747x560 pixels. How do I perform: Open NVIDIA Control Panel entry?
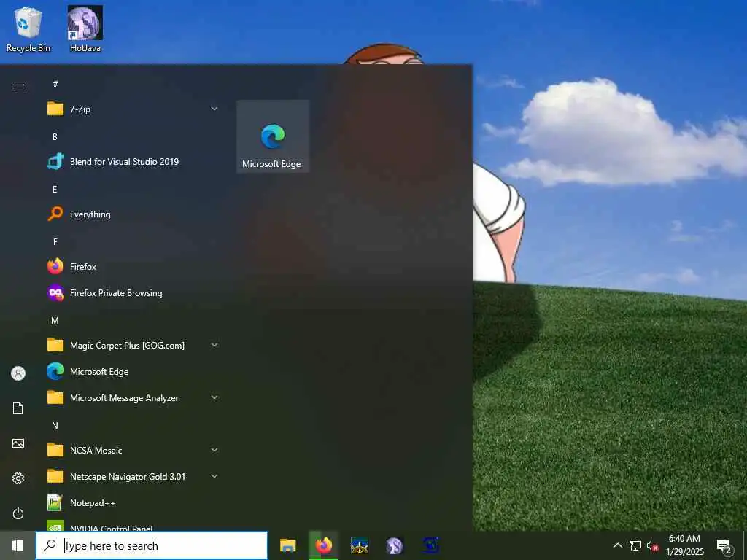133,526
